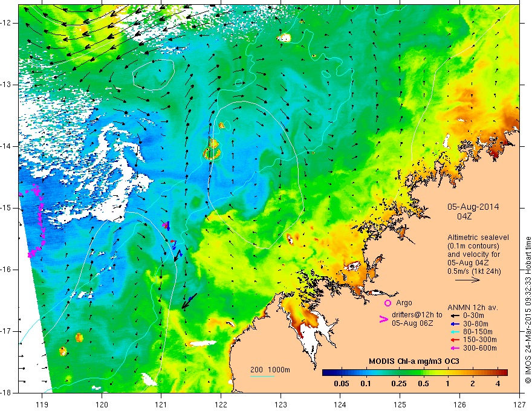This screenshot has height=411, width=532.
Task: Click the latitude axis label -12
Action: tap(6, 23)
